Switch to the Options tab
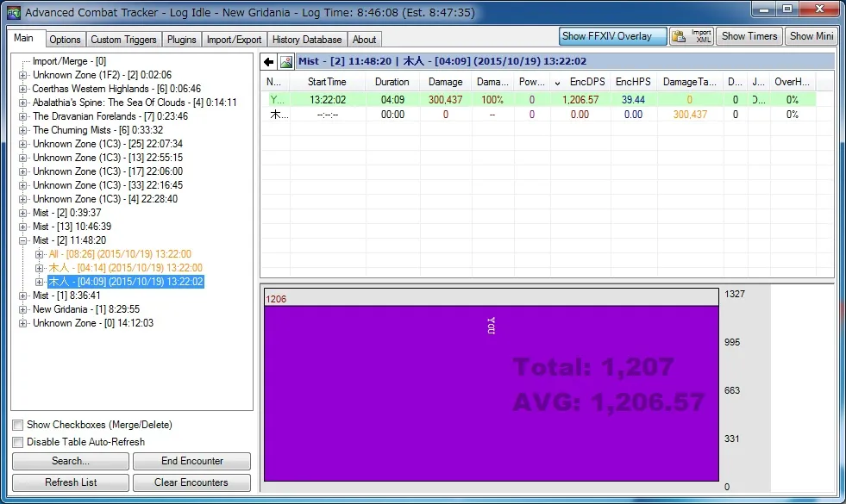 click(x=65, y=40)
